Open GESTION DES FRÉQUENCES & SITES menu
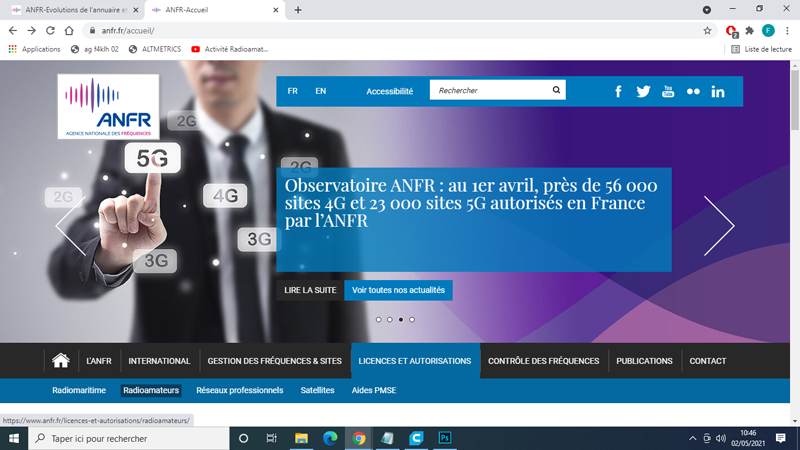The width and height of the screenshot is (800, 450). [x=274, y=361]
